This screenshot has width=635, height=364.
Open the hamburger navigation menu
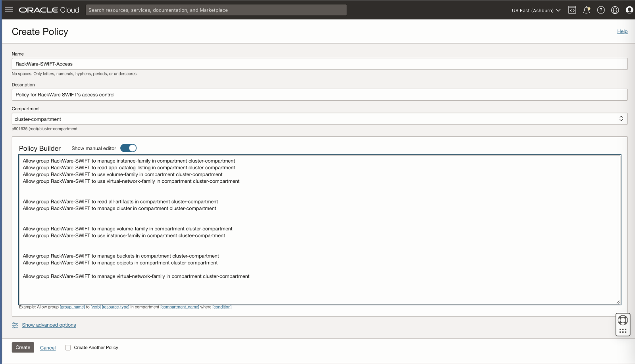[x=9, y=10]
